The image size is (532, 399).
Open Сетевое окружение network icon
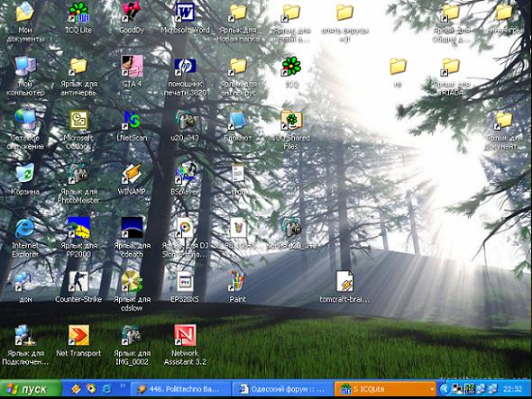pos(25,120)
